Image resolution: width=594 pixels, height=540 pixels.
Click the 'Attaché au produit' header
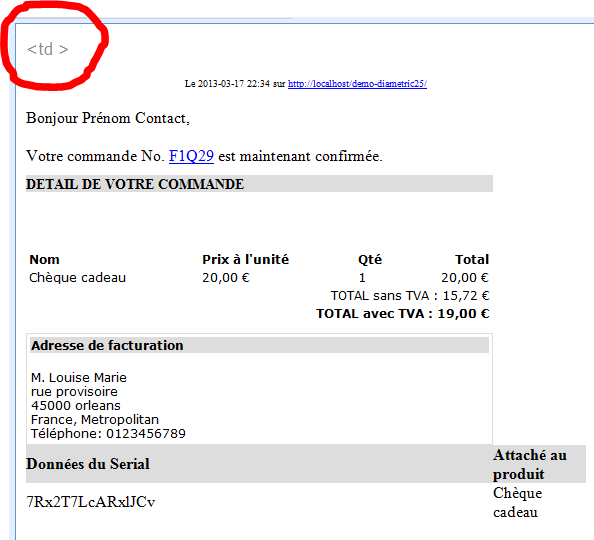530,464
